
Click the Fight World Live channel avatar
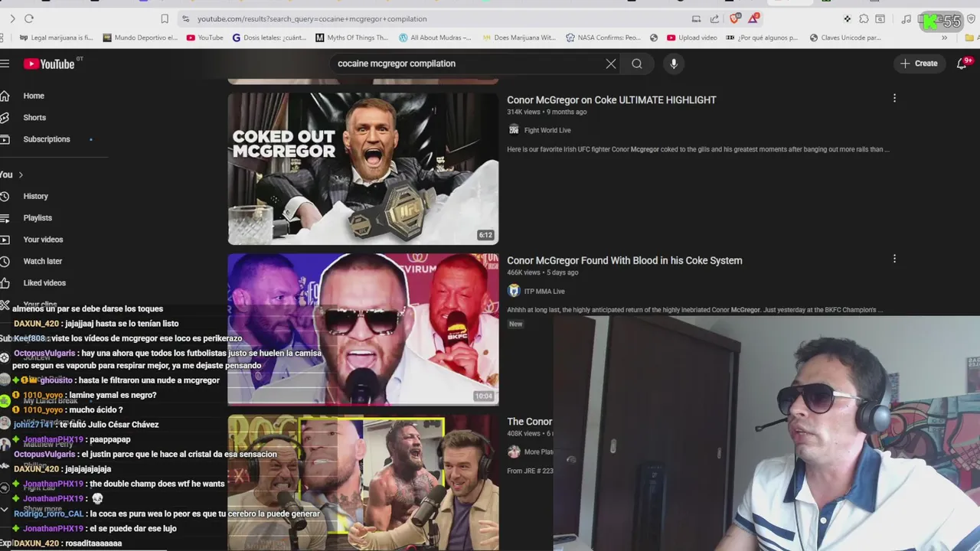[x=514, y=130]
